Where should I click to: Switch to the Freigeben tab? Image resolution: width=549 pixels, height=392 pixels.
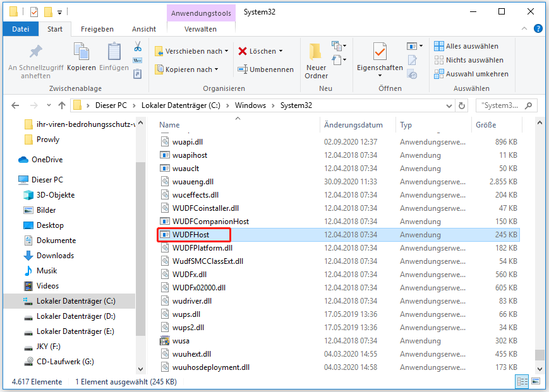coord(97,29)
